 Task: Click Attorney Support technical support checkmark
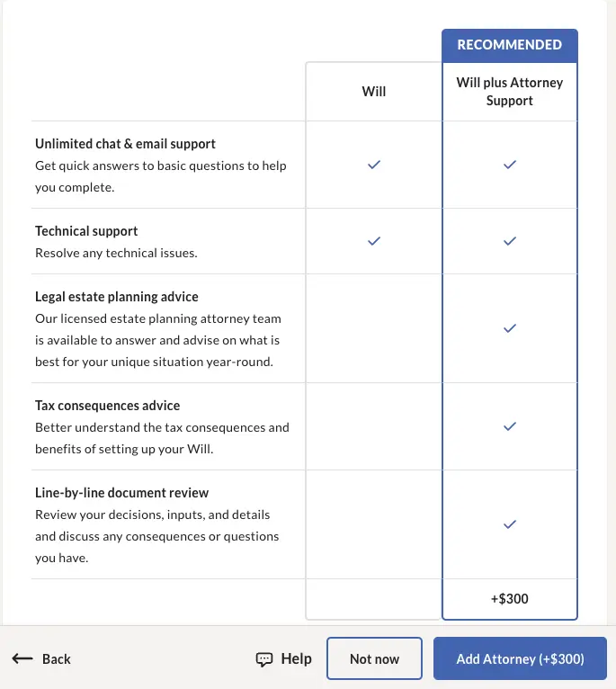[510, 241]
